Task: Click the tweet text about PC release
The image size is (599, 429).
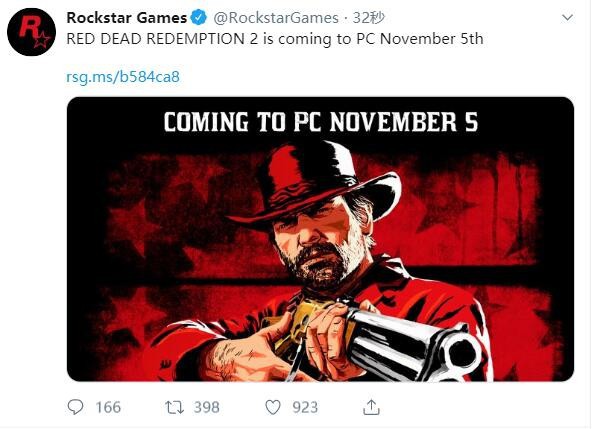Action: 275,39
